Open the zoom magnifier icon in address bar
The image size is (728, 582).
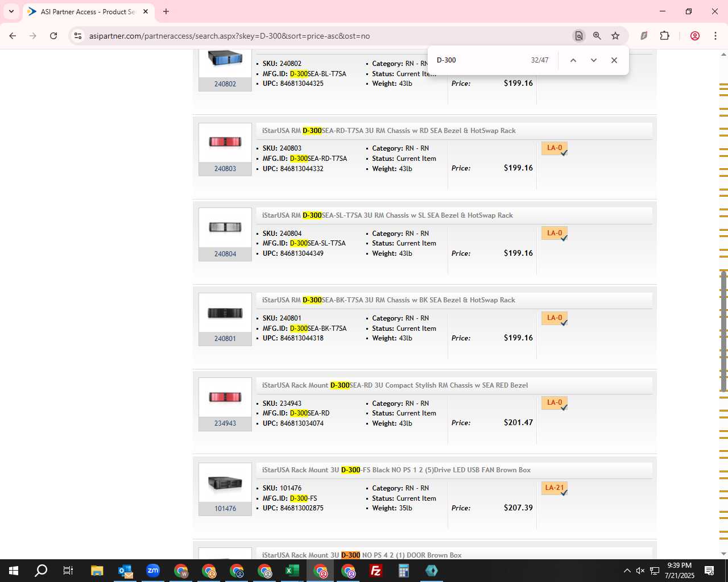tap(597, 36)
